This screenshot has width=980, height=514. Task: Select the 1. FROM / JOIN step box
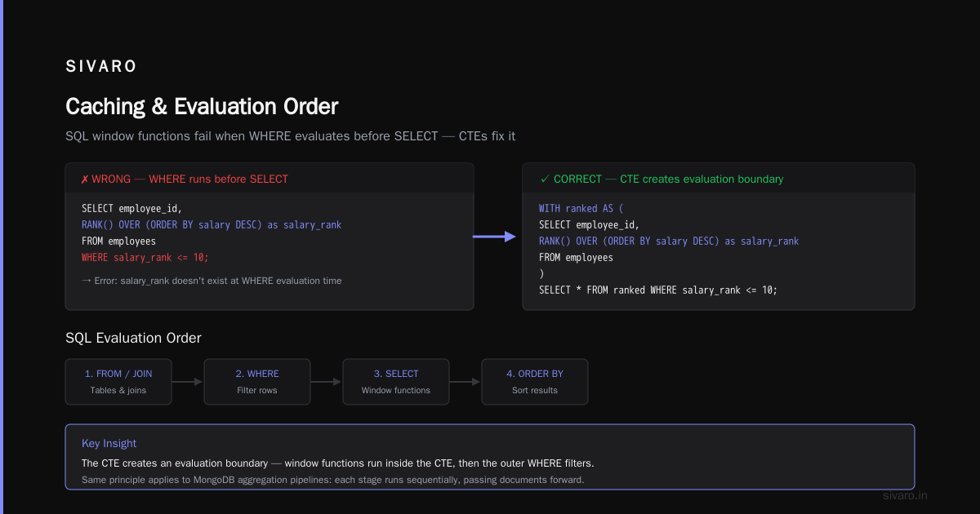118,382
